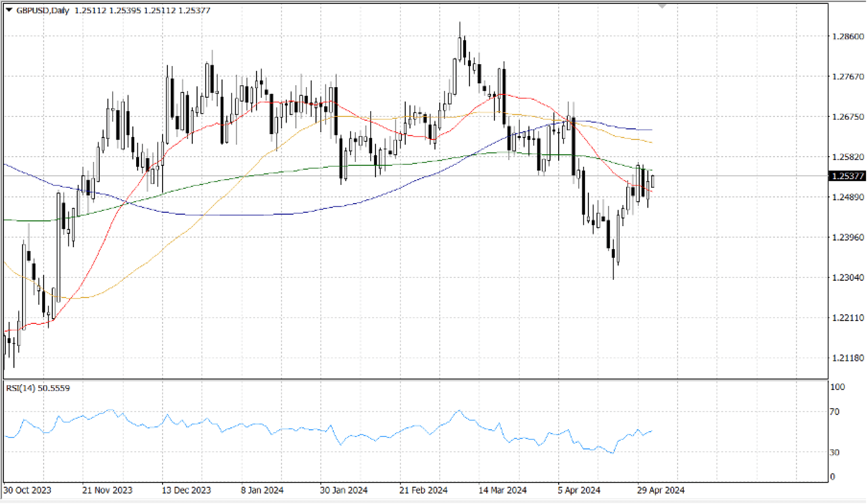Click the 8 Jan 2024 date label
Viewport: 867px width, 504px height.
click(262, 490)
